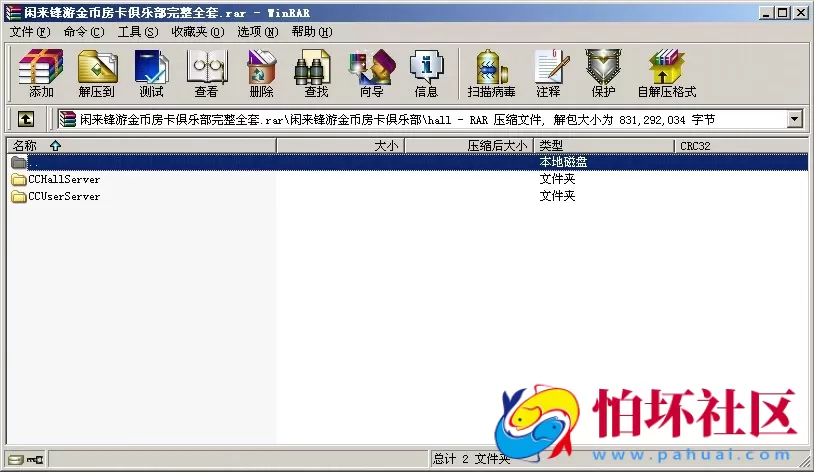Click the drive icon in status bar
Viewport: 814px width, 472px height.
16,459
